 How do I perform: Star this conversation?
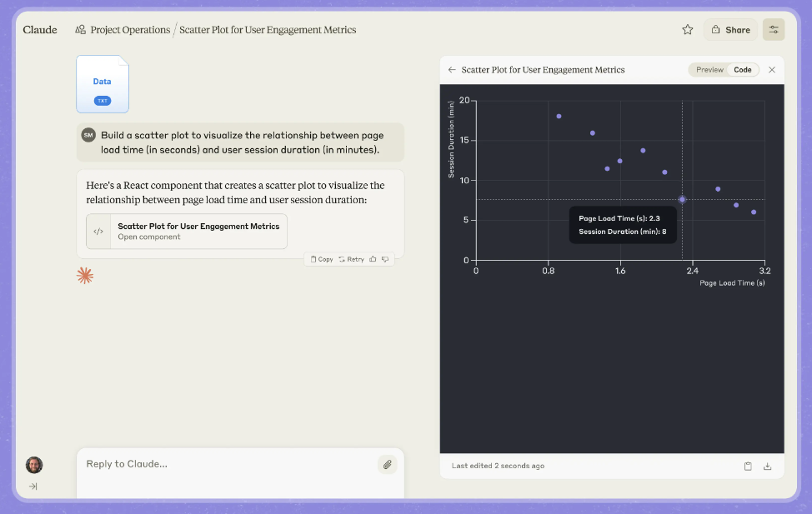(x=687, y=29)
